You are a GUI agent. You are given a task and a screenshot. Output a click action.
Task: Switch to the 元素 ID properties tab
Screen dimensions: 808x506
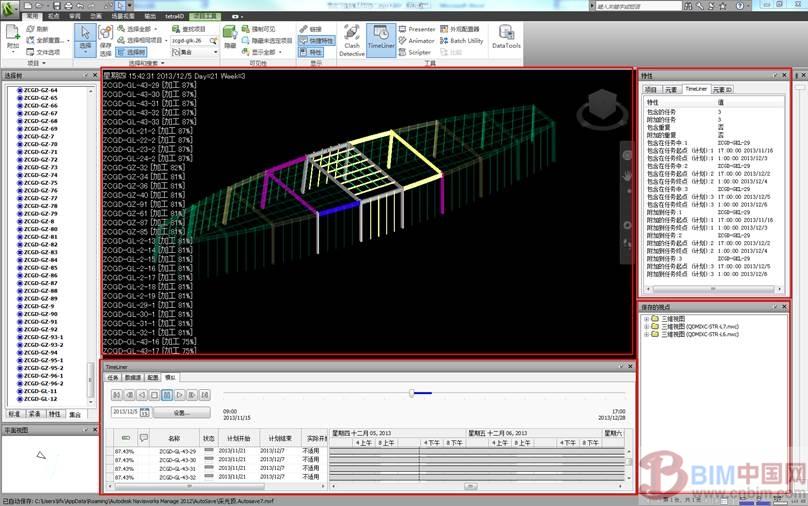[723, 89]
